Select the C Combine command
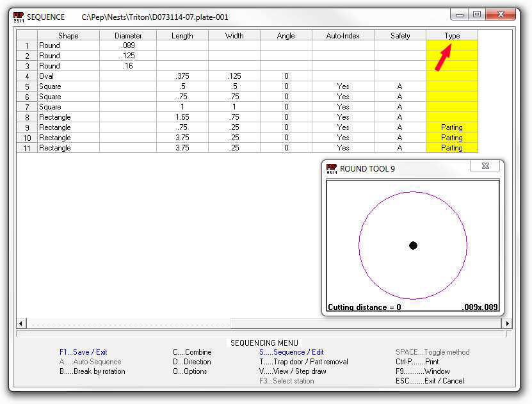 pyautogui.click(x=192, y=352)
